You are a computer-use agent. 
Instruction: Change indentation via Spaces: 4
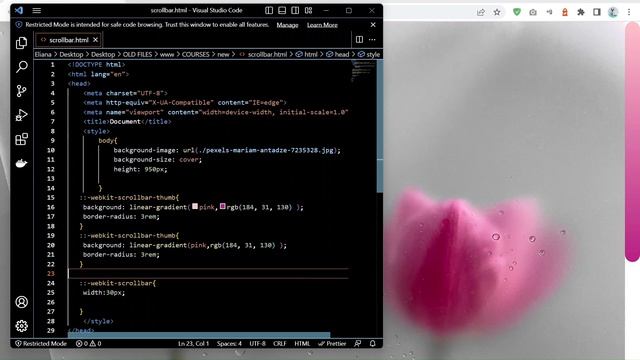[229, 344]
